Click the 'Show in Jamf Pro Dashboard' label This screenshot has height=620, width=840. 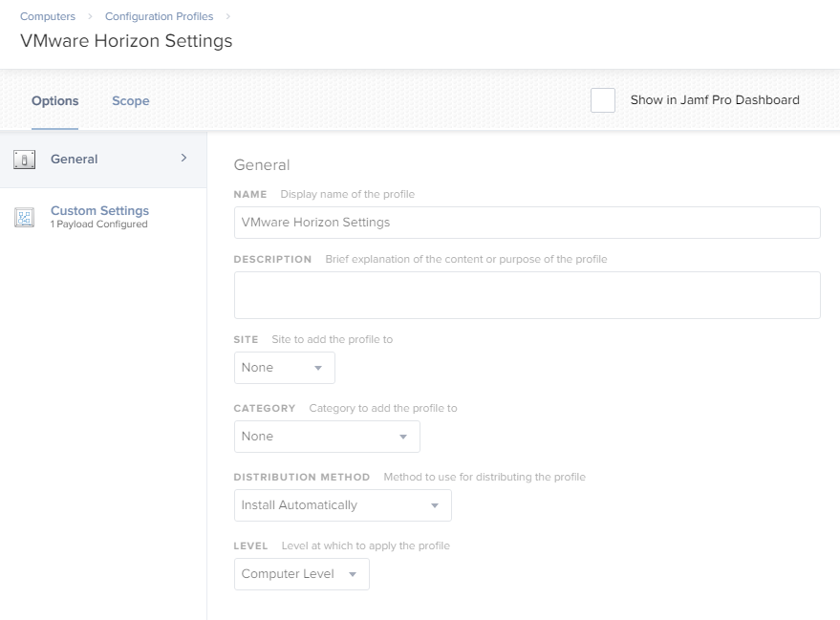pos(715,100)
